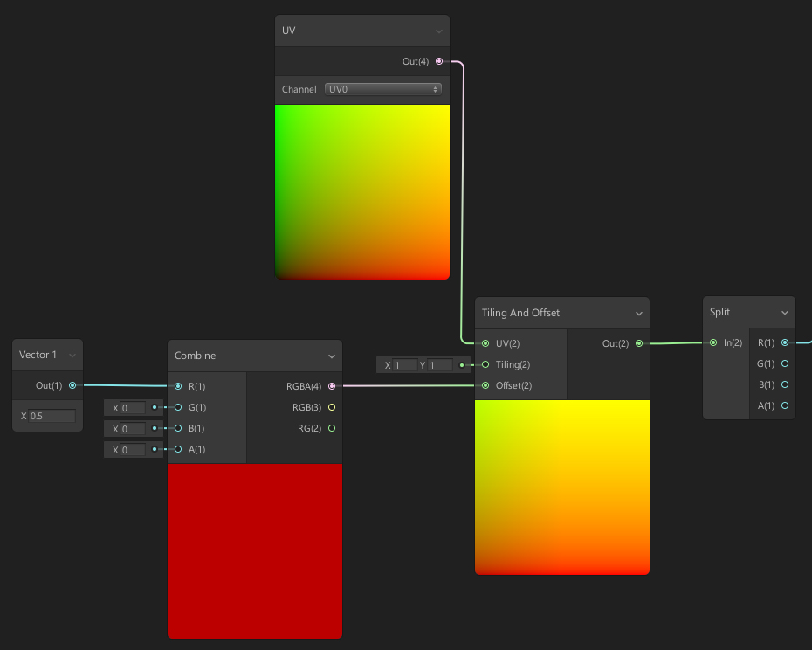This screenshot has width=812, height=650.
Task: Select the edge from UV Out to Tiling UV
Action: (x=462, y=202)
